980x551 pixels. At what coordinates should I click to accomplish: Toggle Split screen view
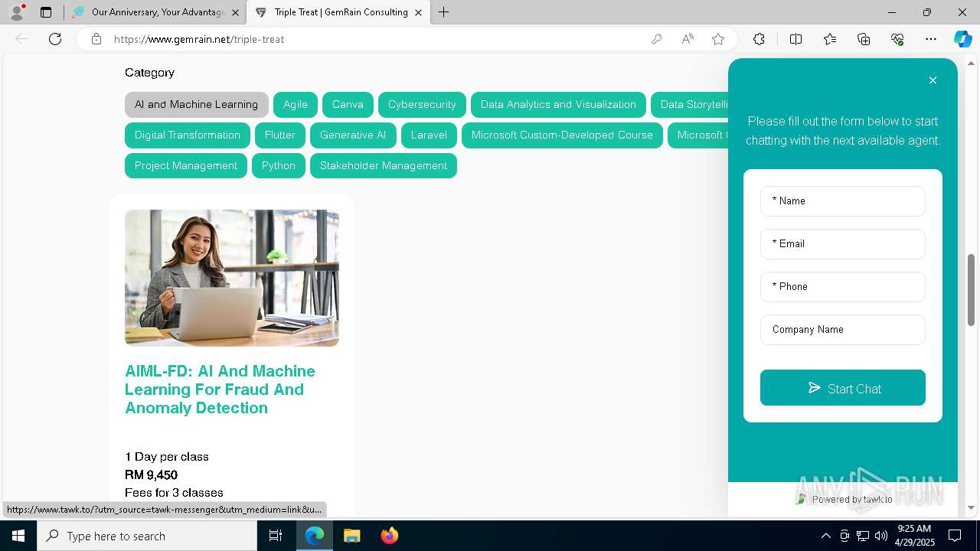(x=795, y=39)
